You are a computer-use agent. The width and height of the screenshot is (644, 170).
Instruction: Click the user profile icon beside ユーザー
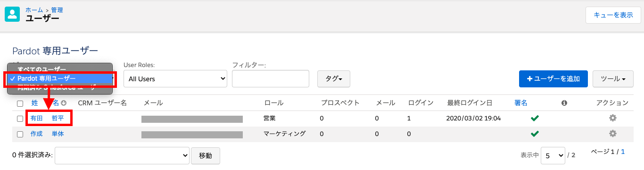[x=12, y=15]
